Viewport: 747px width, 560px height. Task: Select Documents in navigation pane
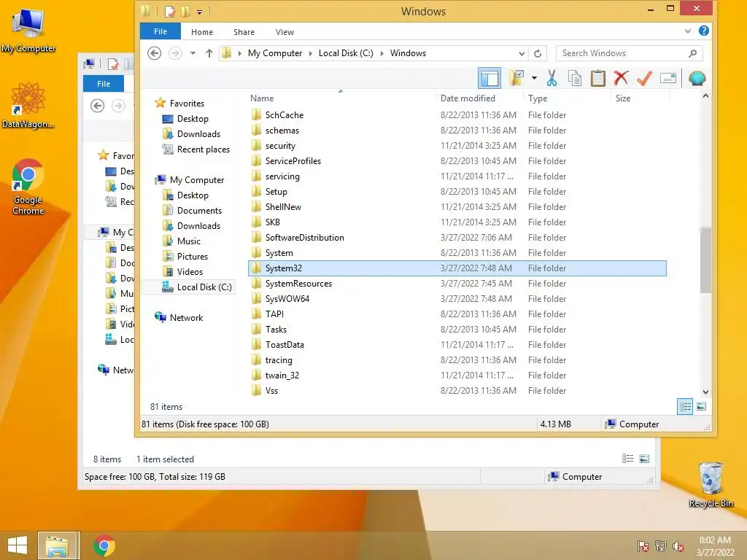coord(192,211)
